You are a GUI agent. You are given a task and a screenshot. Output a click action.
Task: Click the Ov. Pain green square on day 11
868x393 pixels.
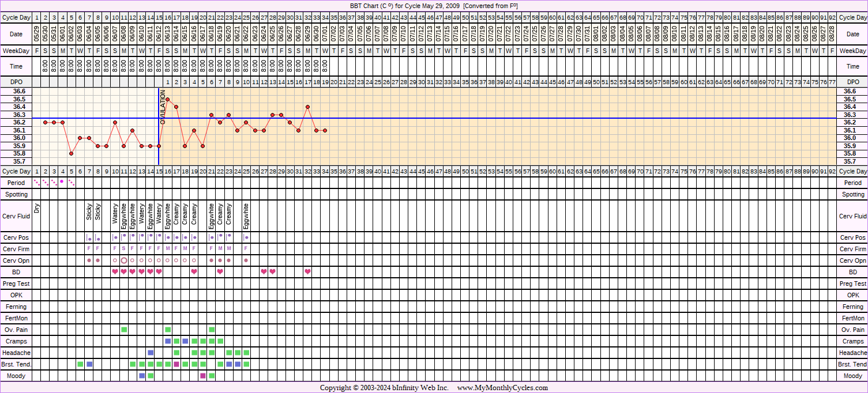pyautogui.click(x=124, y=330)
